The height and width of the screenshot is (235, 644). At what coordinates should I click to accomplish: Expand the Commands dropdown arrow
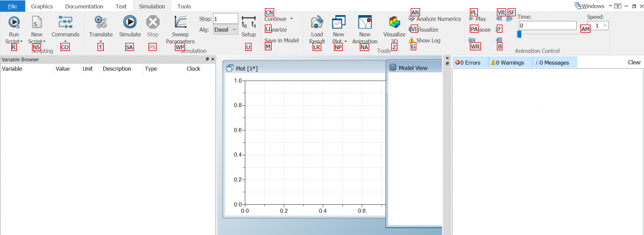[x=65, y=41]
